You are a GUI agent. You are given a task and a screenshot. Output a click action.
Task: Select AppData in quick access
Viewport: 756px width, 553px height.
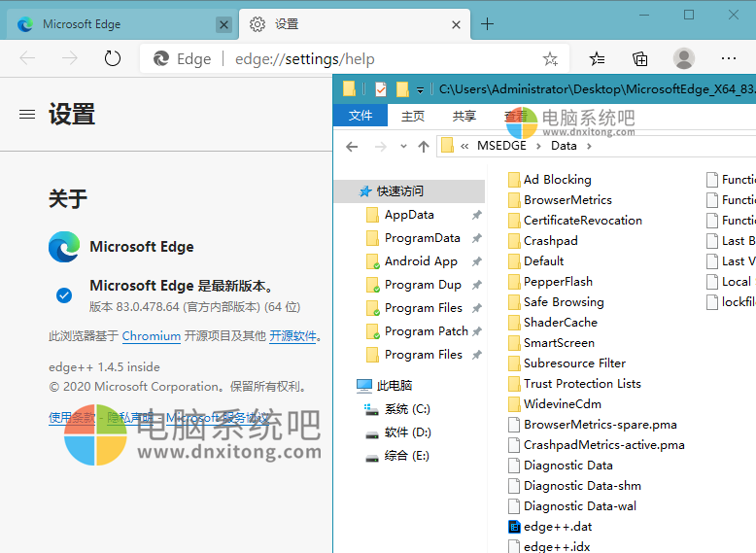pos(410,215)
